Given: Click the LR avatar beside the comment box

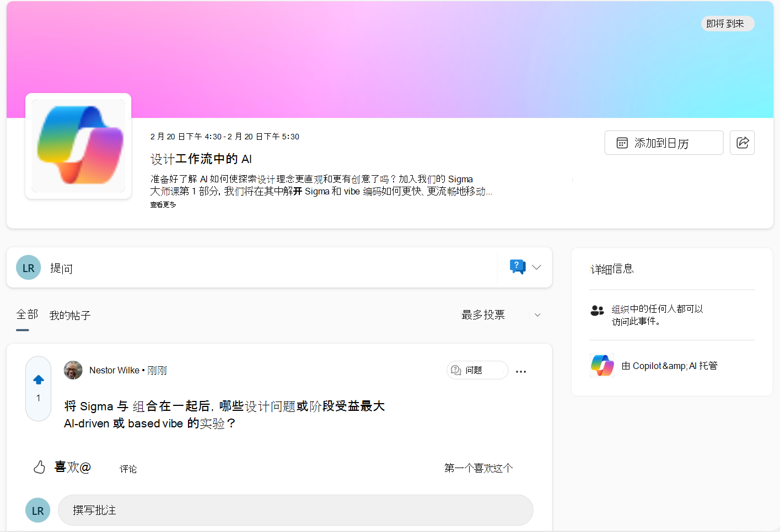Looking at the screenshot, I should pyautogui.click(x=38, y=510).
